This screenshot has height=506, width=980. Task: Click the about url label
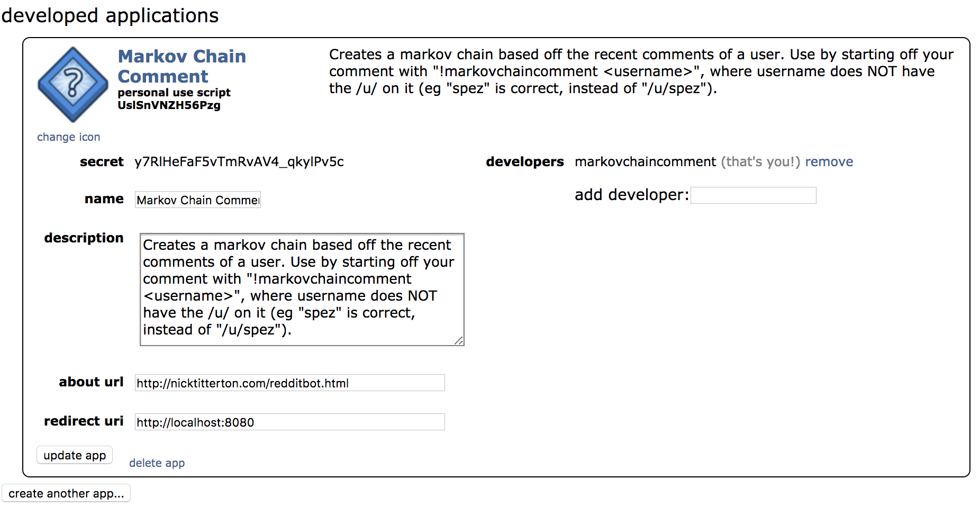pos(91,382)
